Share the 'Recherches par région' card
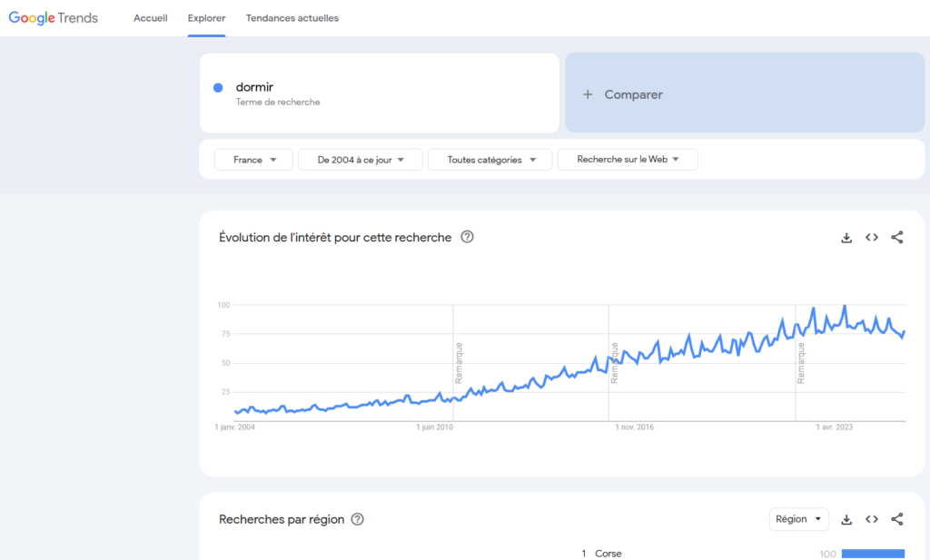This screenshot has width=930, height=560. tap(897, 519)
